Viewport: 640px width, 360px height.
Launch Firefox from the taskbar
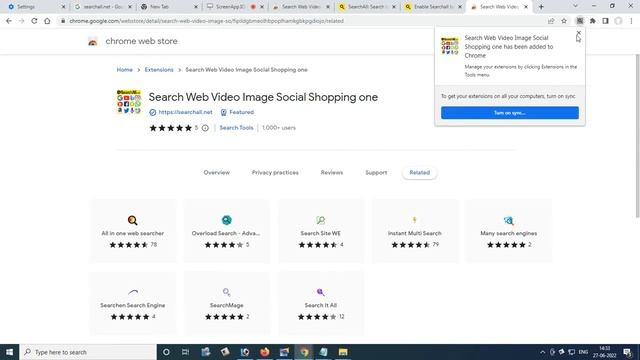click(264, 352)
